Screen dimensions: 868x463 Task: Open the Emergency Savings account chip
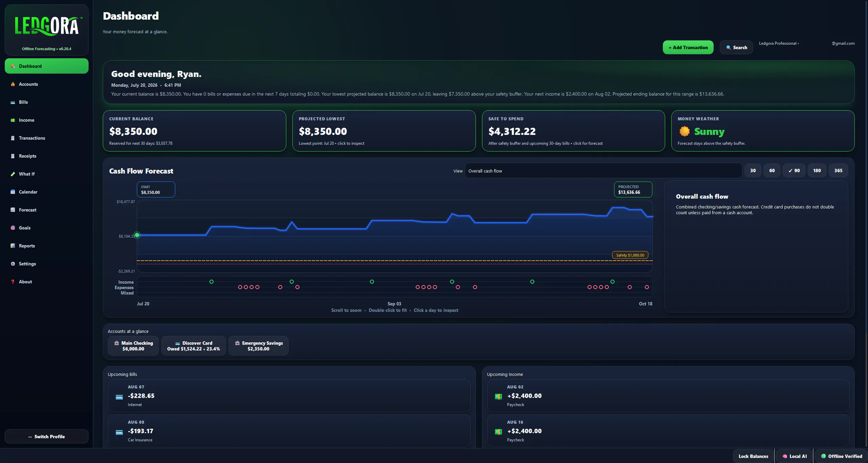pos(258,346)
